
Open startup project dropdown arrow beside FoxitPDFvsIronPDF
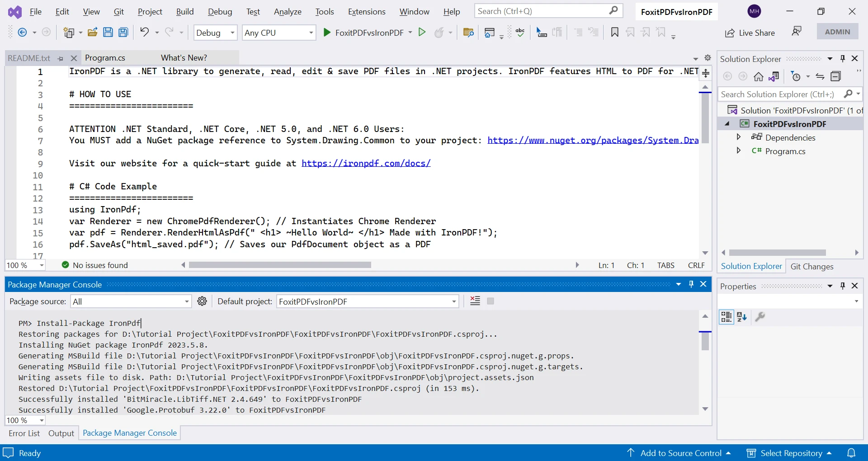point(410,32)
